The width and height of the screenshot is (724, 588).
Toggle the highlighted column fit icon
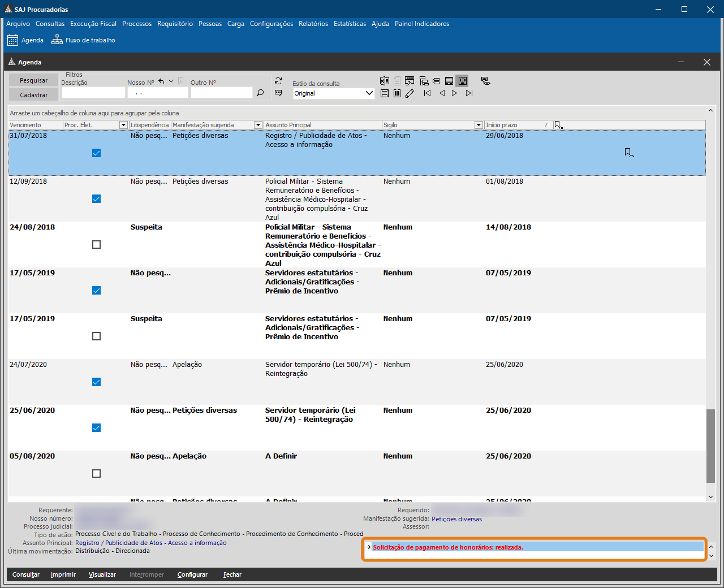point(463,81)
